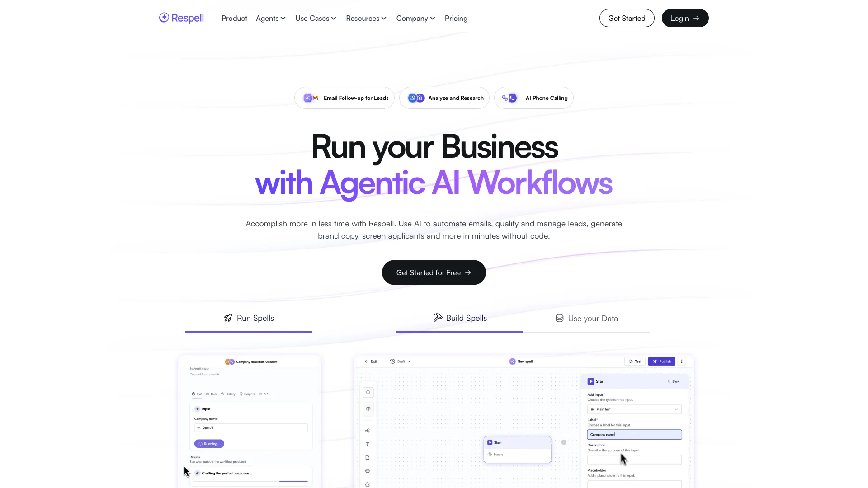Click the search icon in spell builder
Viewport: 868px width, 488px height.
[x=368, y=392]
